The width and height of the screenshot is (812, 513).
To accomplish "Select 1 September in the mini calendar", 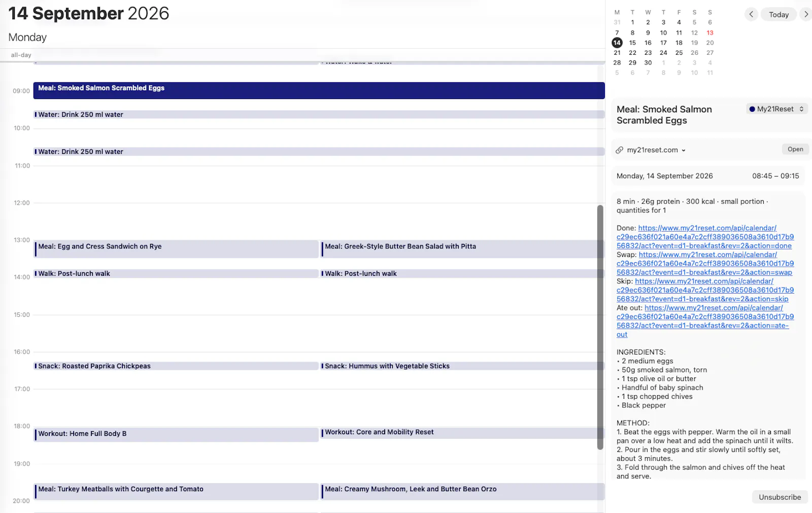I will (632, 22).
